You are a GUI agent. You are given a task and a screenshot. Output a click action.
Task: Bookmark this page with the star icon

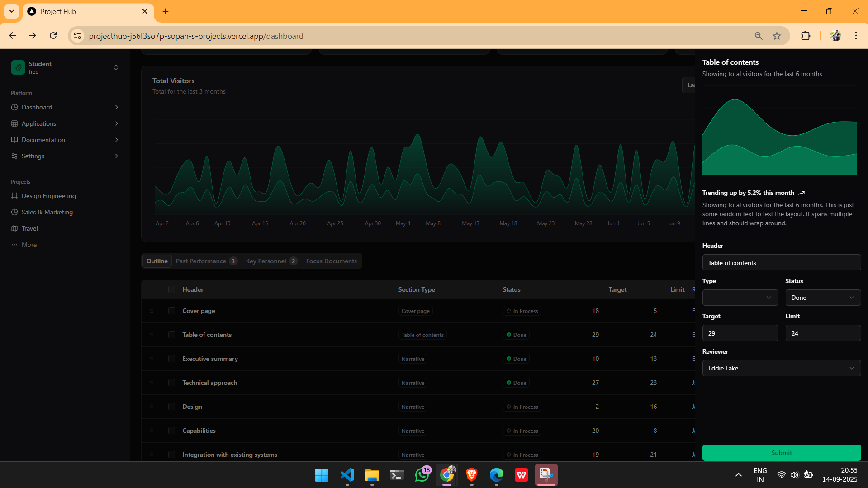tap(777, 36)
